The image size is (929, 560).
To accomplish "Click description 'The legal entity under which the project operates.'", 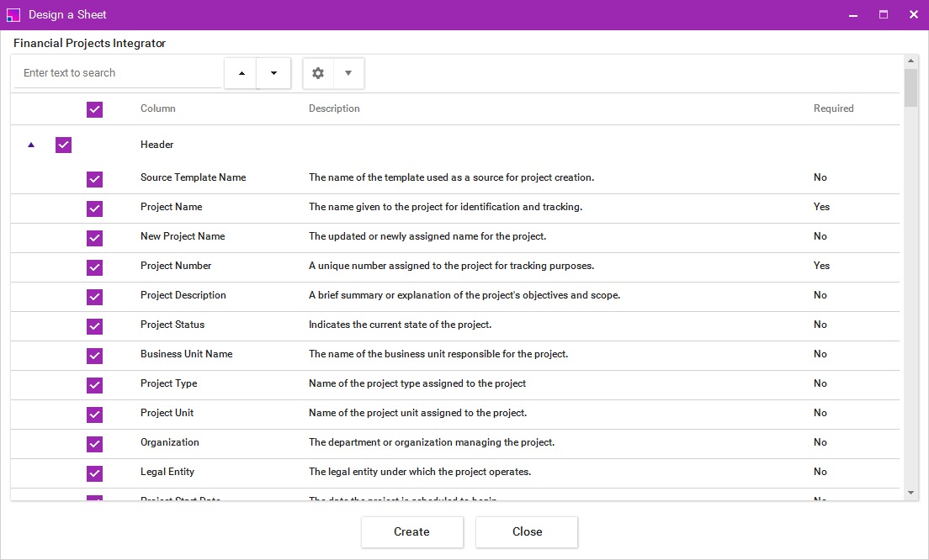I will [419, 472].
